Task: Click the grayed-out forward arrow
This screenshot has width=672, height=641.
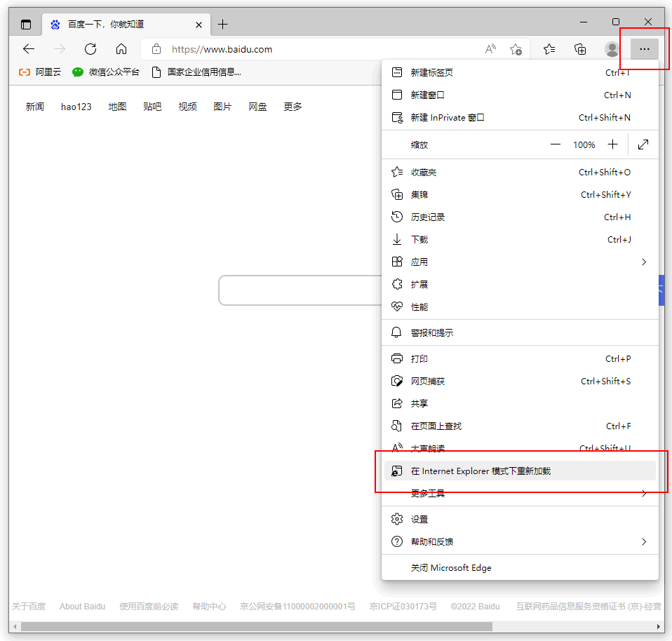Action: point(60,49)
